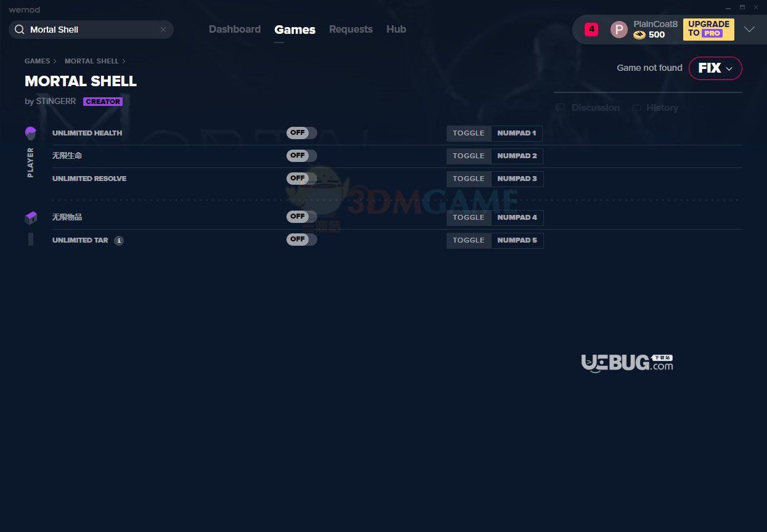Close the WeMod window
767x532 pixels.
coord(756,7)
